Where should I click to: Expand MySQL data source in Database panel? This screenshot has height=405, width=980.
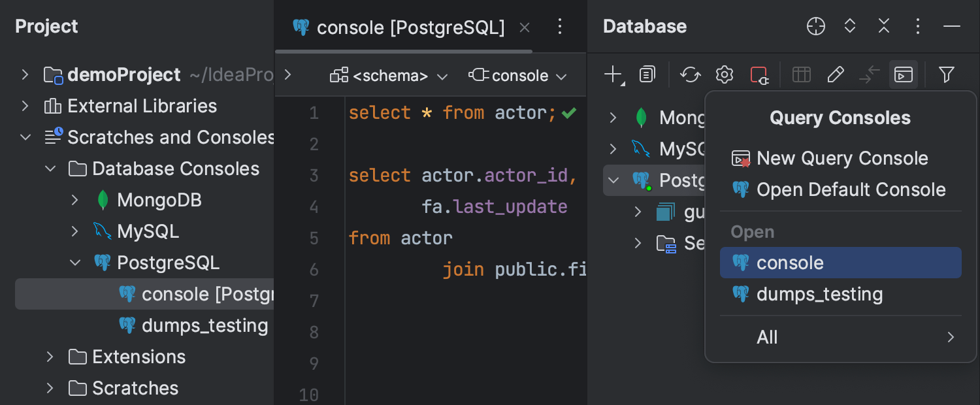click(613, 149)
